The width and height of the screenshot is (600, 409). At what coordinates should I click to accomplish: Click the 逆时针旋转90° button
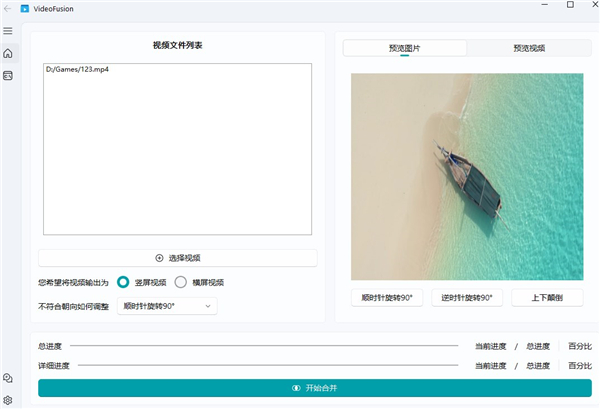point(466,298)
